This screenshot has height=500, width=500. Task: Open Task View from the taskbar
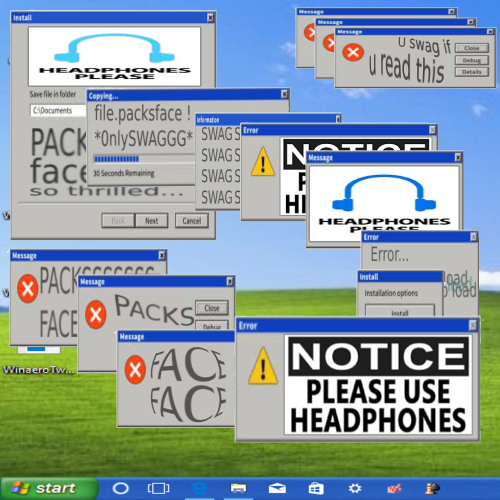(x=158, y=488)
